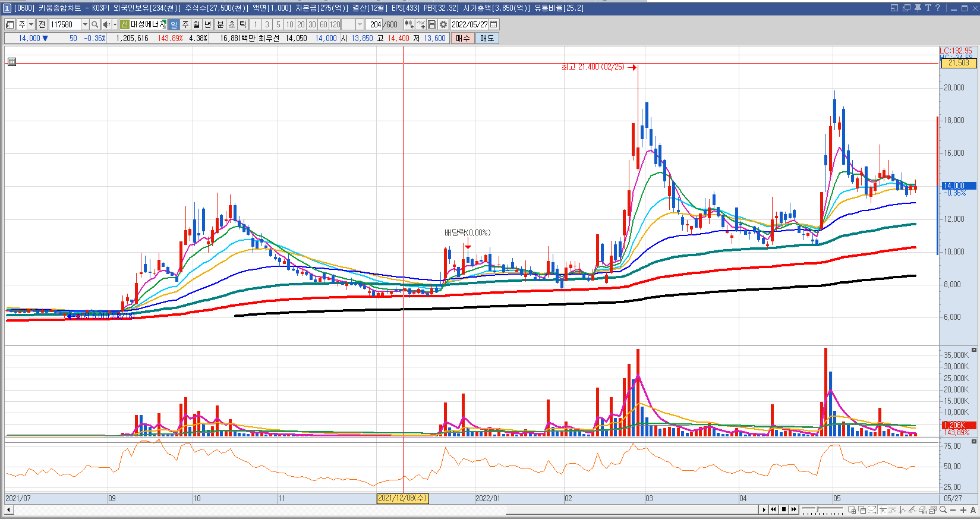Expand the volume panel corner toggle
Screen dimensions: 980x519
974,350
